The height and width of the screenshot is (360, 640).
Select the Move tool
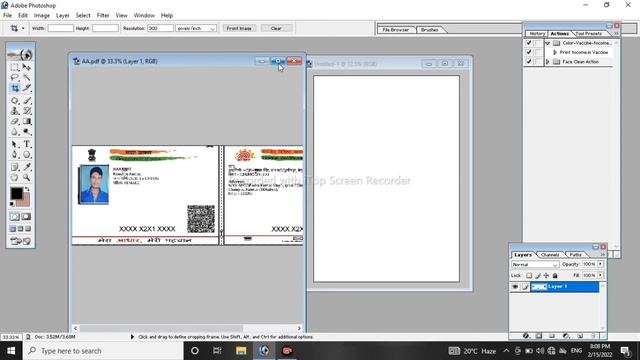coord(27,67)
